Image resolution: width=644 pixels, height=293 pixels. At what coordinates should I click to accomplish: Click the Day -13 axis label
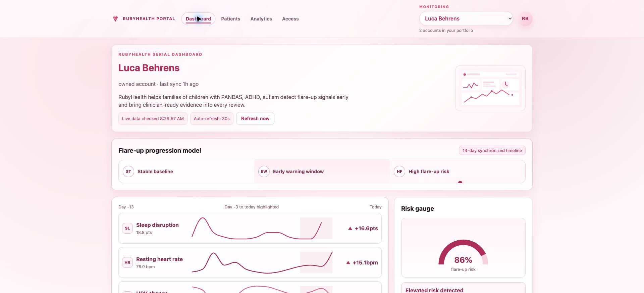click(126, 207)
